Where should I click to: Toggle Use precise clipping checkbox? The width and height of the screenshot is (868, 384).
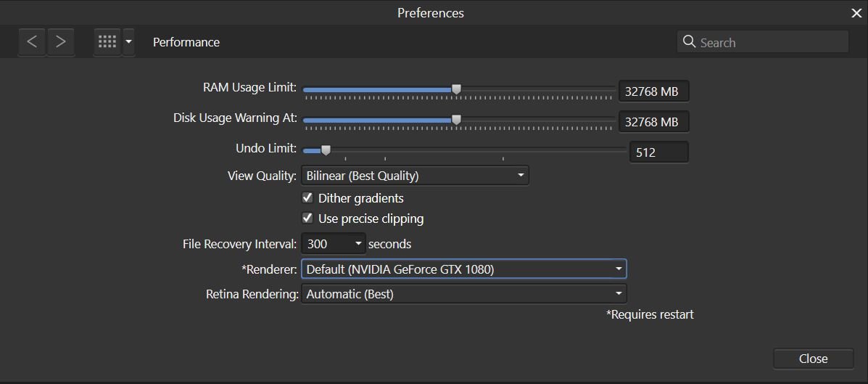pos(307,218)
